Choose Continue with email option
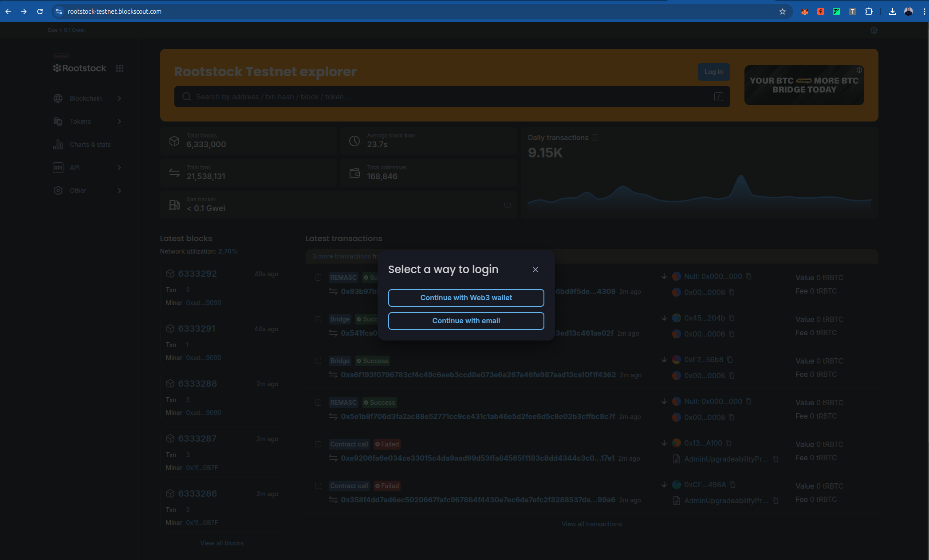 click(x=466, y=321)
